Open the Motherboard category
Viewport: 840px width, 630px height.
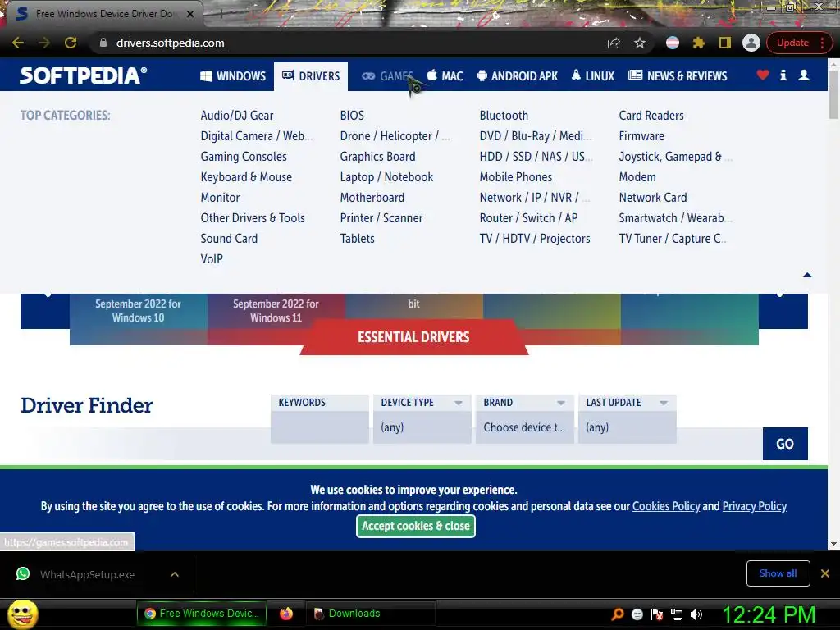[x=372, y=197]
